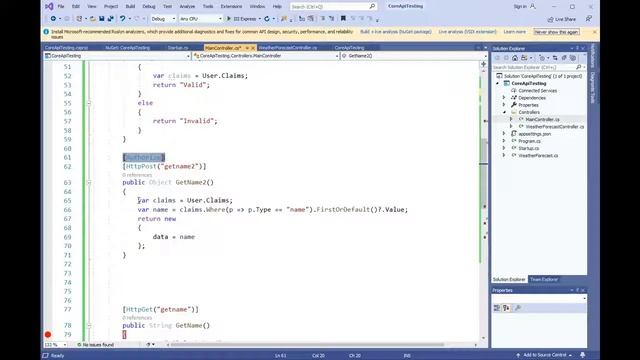Image resolution: width=640 pixels, height=360 pixels.
Task: Open the Debug menu
Action: [x=149, y=7]
